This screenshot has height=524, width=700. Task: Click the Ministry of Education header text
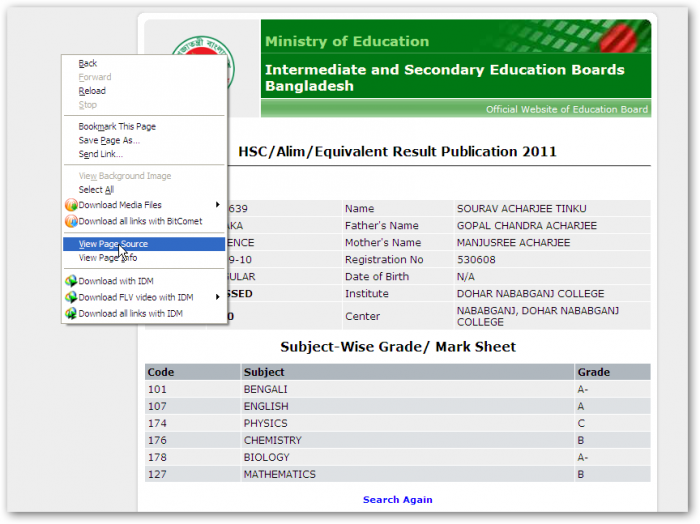[347, 42]
